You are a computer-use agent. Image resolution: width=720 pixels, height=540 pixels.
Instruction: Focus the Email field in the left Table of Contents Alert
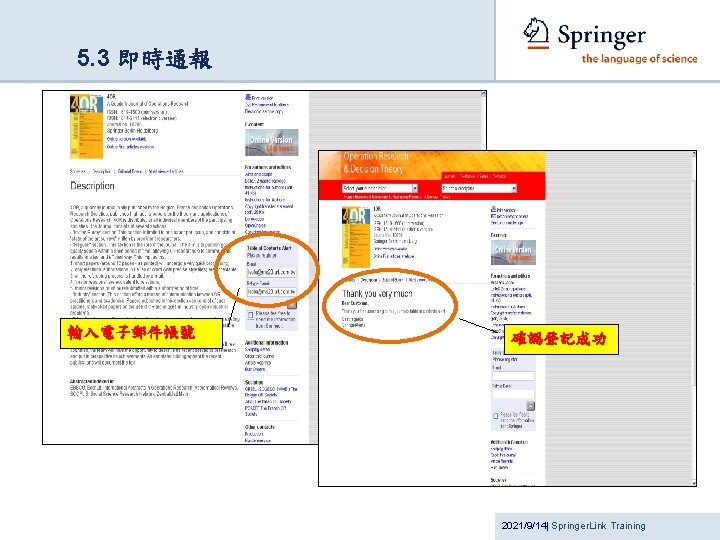coord(271,272)
